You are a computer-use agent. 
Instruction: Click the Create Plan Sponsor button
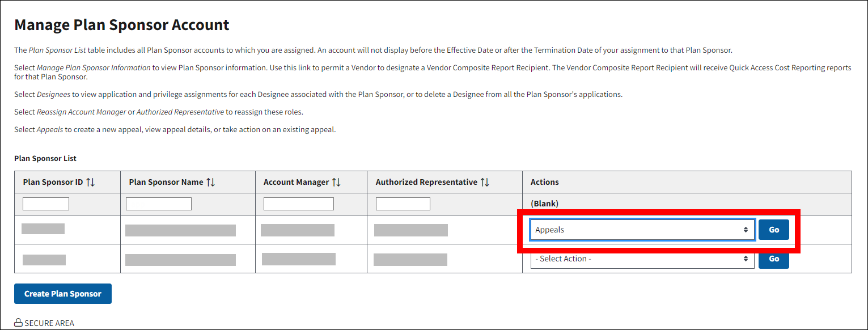click(x=63, y=294)
